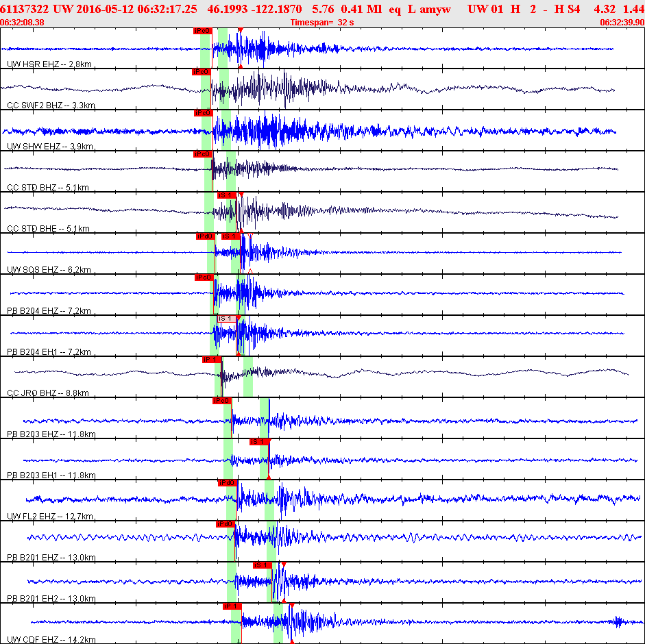Click the event ID 61137322 in header
645x644 pixels.
click(25, 10)
